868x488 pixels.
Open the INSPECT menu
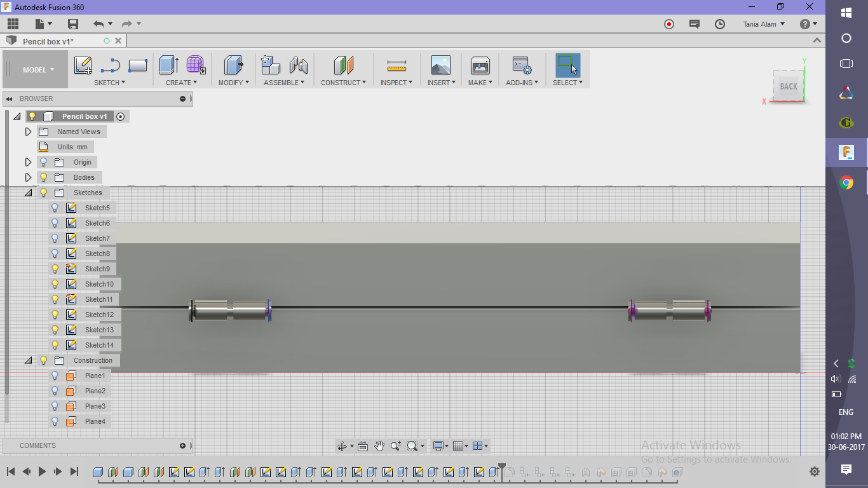point(397,83)
